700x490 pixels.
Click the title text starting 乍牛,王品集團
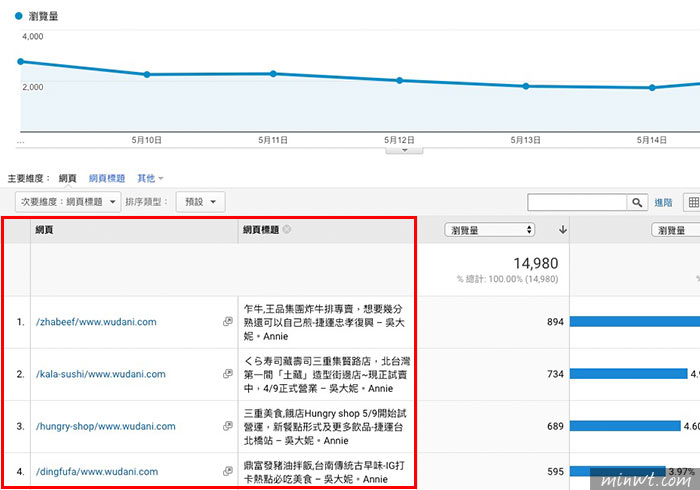click(x=324, y=322)
